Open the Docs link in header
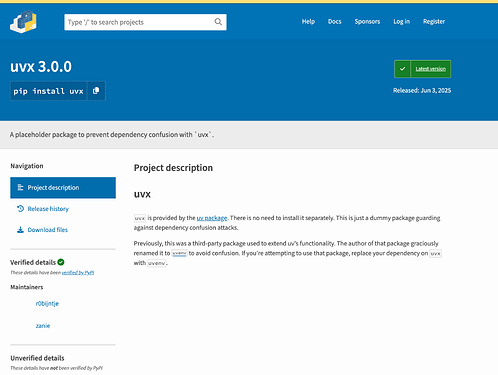The height and width of the screenshot is (375, 498). pyautogui.click(x=334, y=22)
